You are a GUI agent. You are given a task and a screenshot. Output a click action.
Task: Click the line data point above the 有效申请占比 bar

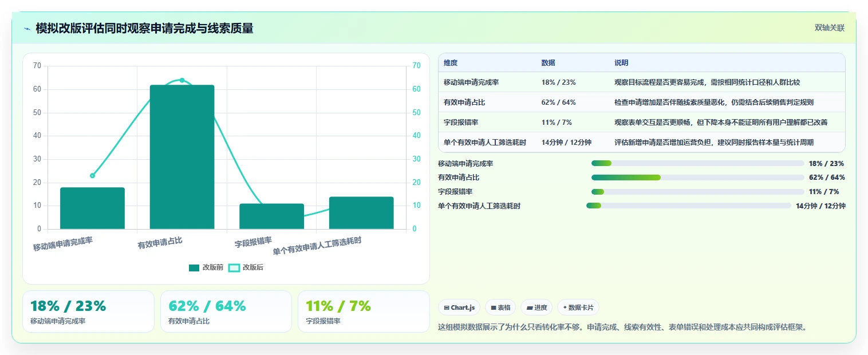(182, 80)
